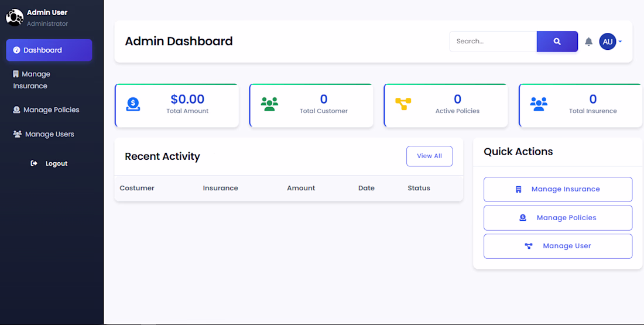The height and width of the screenshot is (325, 644).
Task: Click the Active Policies label
Action: pyautogui.click(x=458, y=111)
